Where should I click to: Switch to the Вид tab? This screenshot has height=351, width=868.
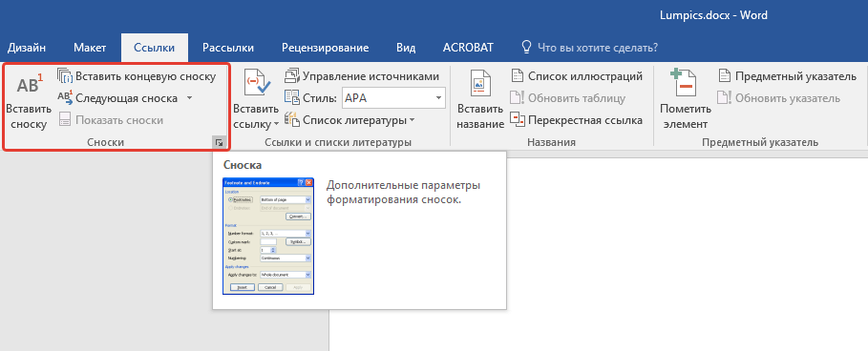406,48
